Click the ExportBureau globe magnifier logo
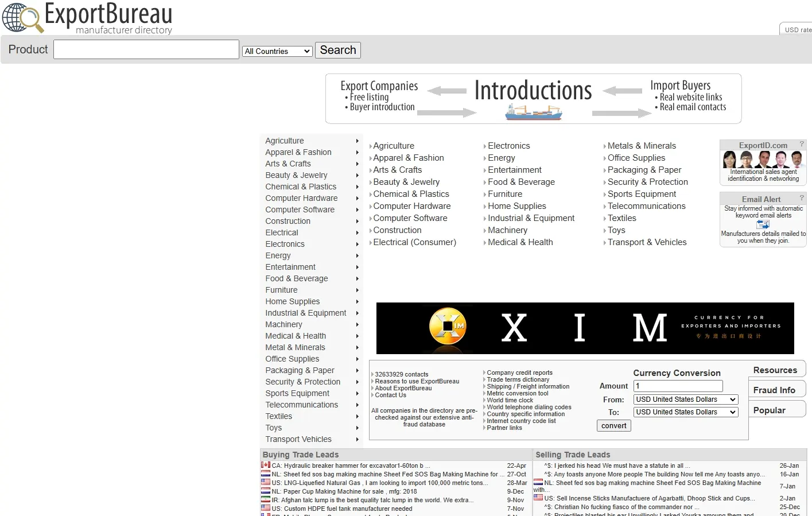This screenshot has height=516, width=812. tap(22, 18)
